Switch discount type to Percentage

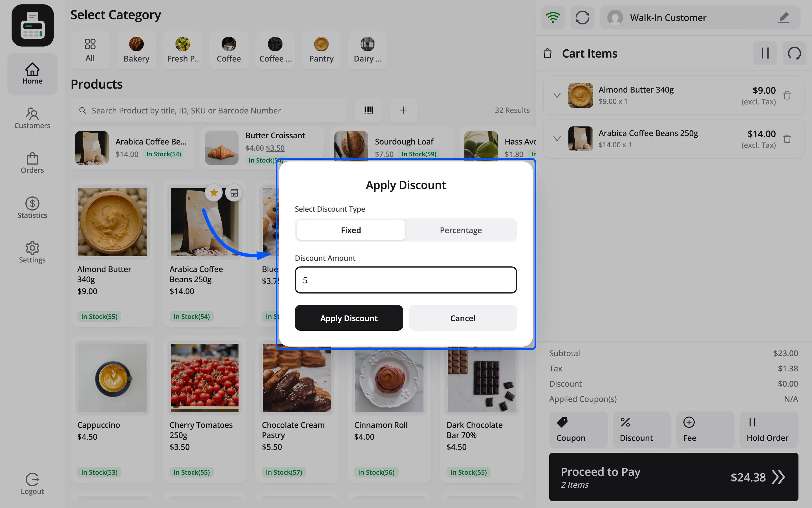click(x=461, y=230)
